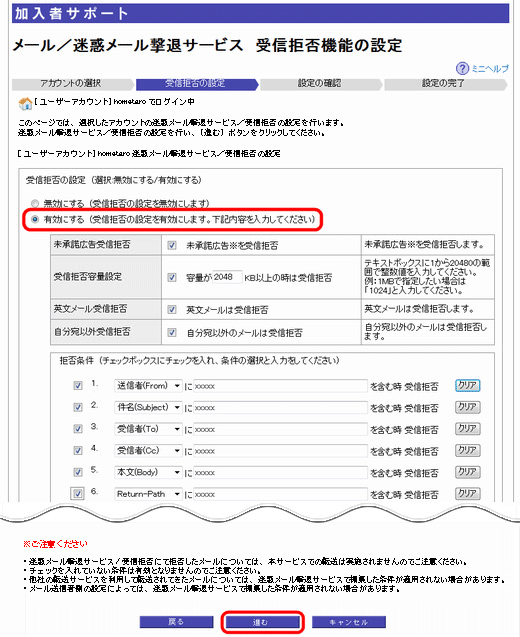
Task: Click the キャンセル button
Action: 349,622
